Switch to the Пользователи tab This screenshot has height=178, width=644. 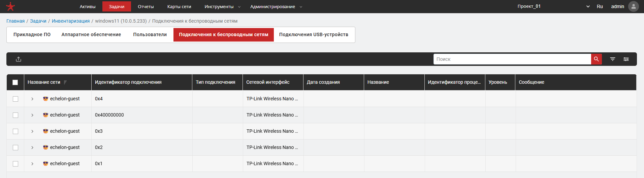[150, 34]
